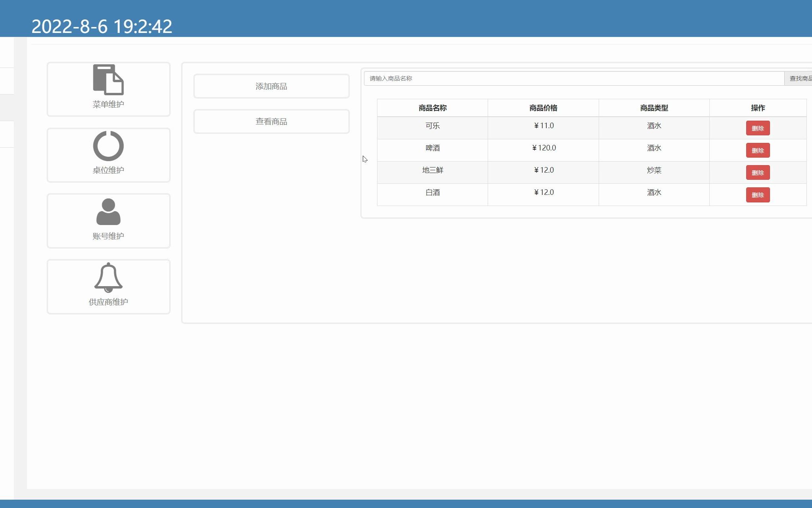Image resolution: width=812 pixels, height=508 pixels.
Task: Select the 菜单维护 label text
Action: click(x=108, y=104)
